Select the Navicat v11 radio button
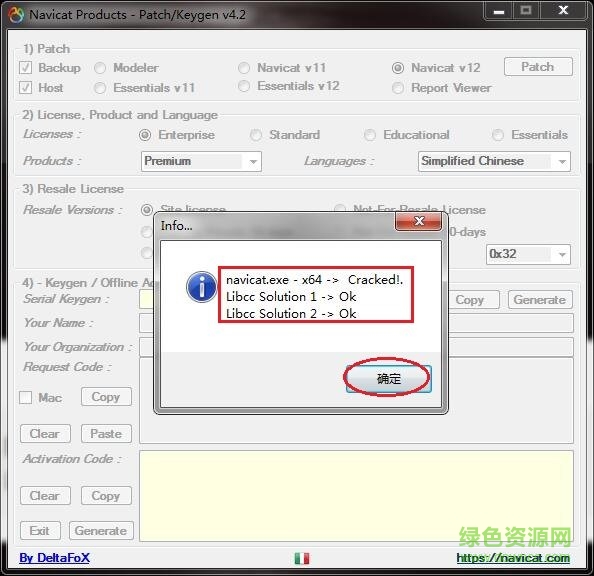 click(244, 68)
